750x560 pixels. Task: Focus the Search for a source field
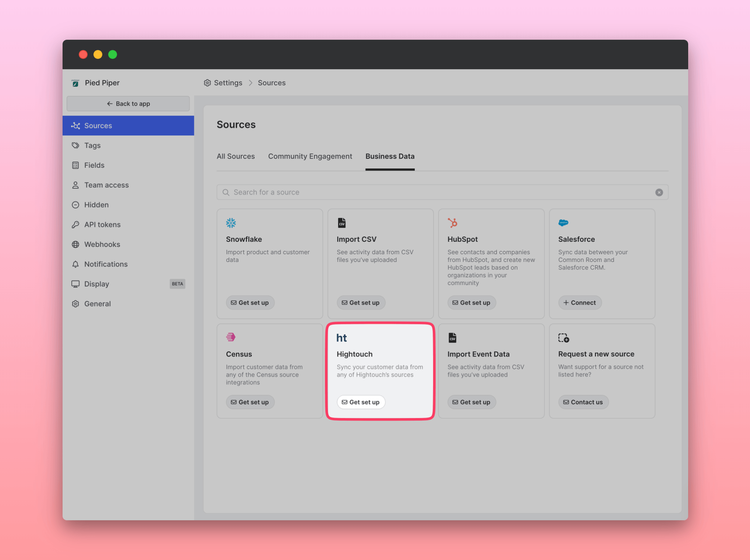tap(438, 192)
